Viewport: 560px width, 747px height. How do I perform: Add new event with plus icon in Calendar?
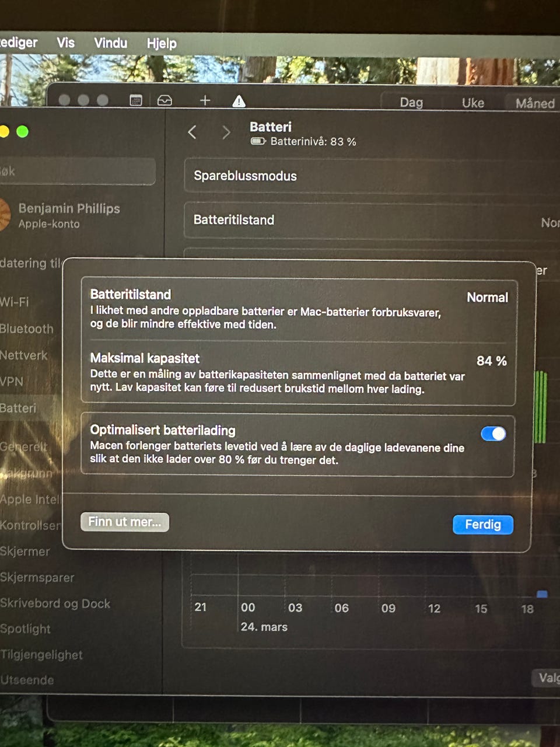click(205, 100)
